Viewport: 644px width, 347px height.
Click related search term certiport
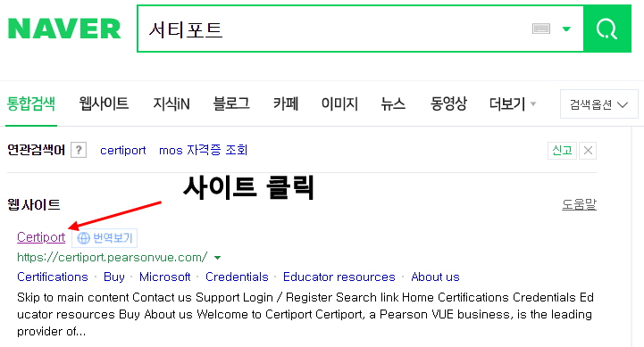click(122, 150)
